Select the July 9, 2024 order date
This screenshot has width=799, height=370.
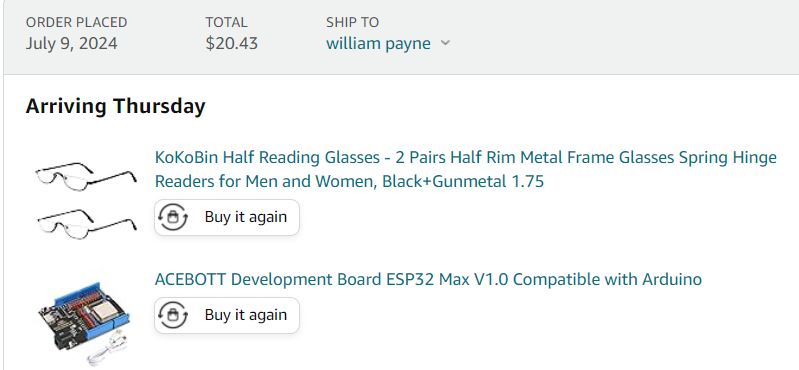71,43
